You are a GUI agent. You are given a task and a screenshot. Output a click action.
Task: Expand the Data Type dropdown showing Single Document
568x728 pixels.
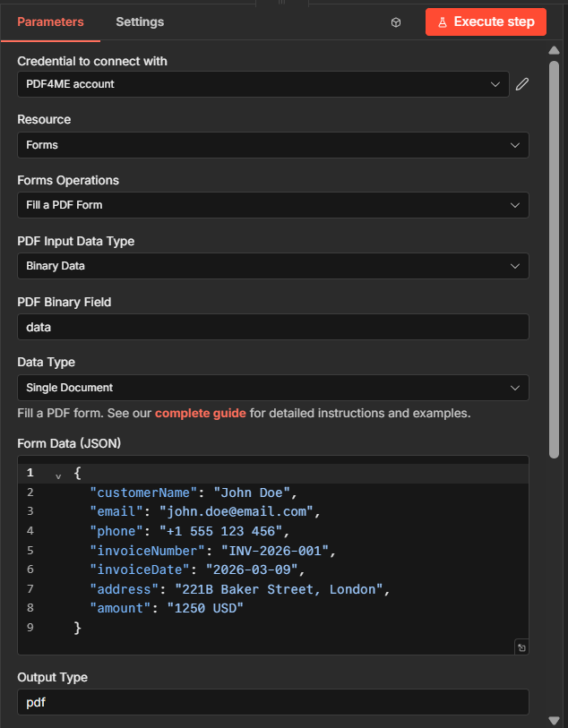click(x=272, y=388)
